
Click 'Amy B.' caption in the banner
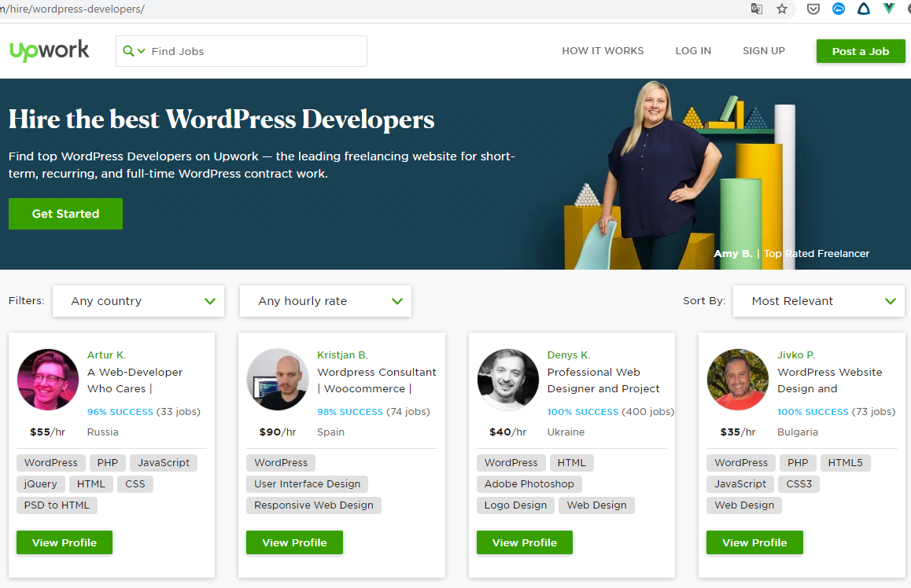(x=733, y=254)
